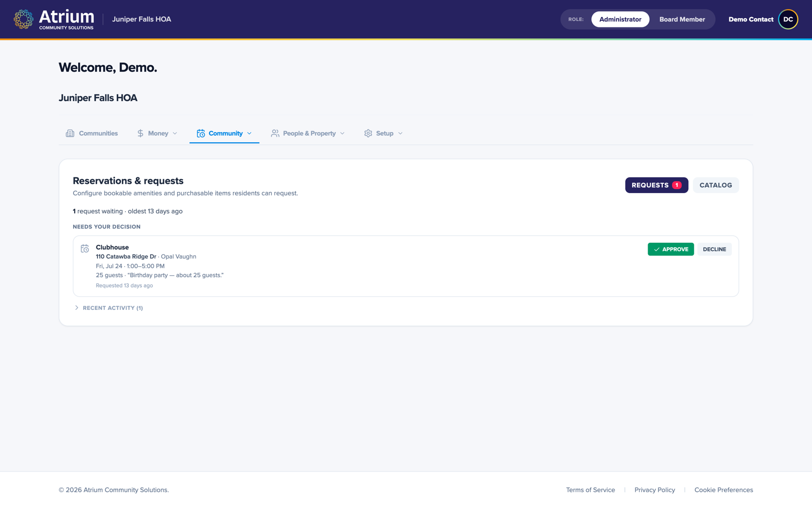Select the Community tab
The image size is (812, 508).
(x=224, y=133)
